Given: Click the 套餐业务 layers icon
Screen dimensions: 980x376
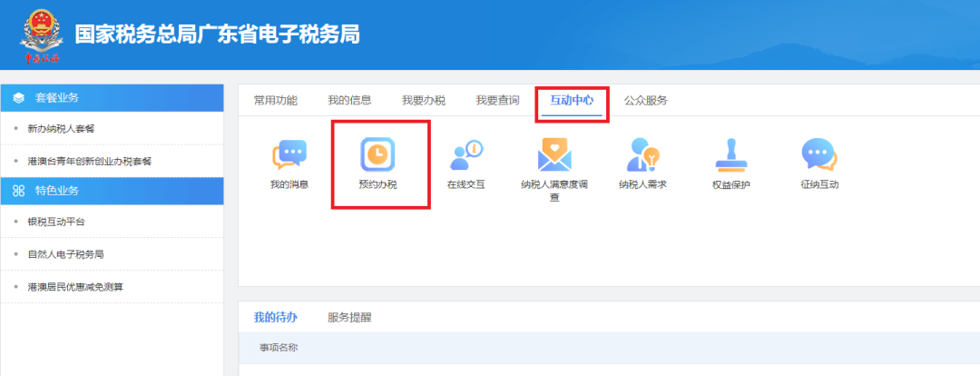Looking at the screenshot, I should (19, 98).
